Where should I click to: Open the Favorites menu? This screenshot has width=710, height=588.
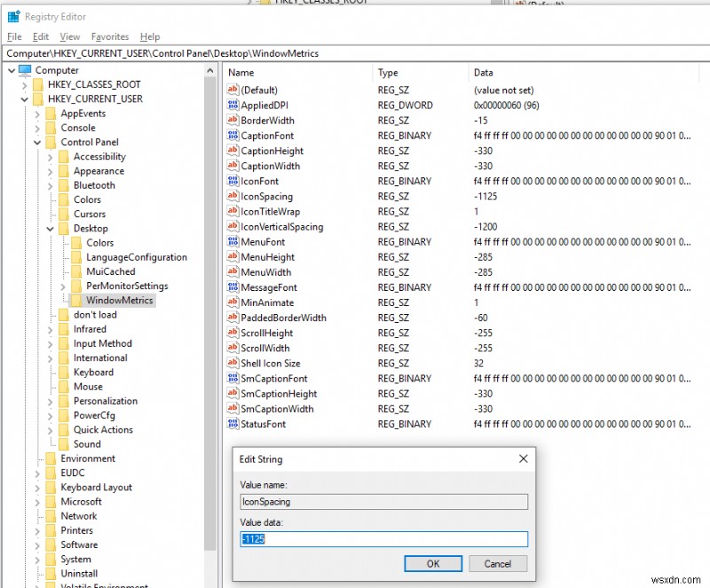(109, 36)
